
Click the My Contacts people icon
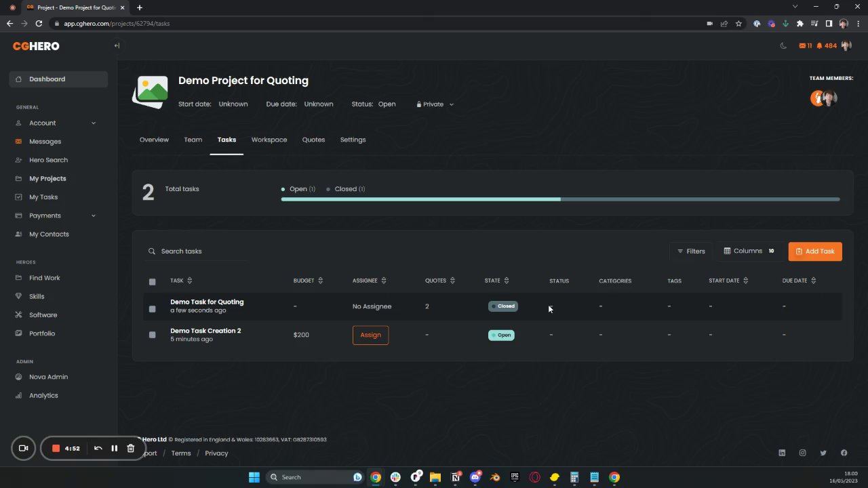click(x=18, y=235)
